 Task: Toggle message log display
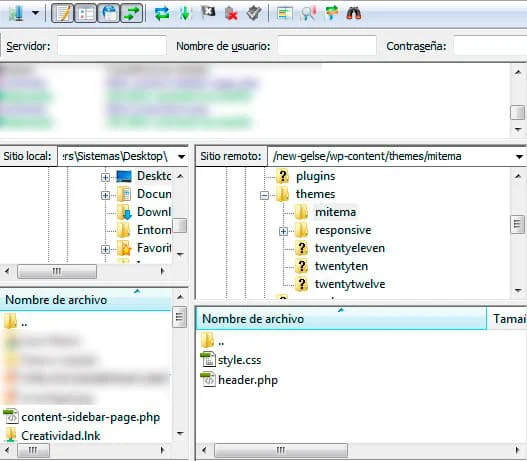62,13
